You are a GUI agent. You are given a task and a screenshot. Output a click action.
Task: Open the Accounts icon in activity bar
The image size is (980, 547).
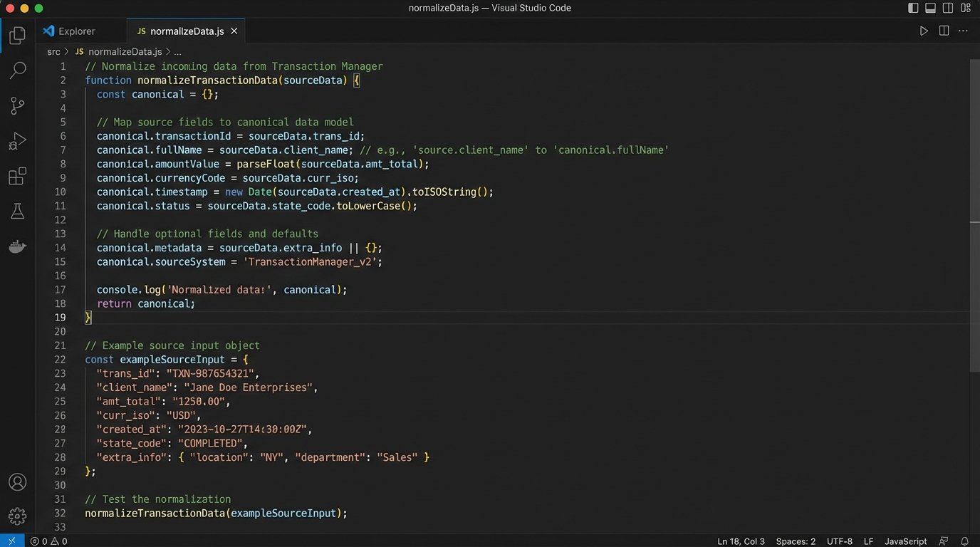coord(17,481)
